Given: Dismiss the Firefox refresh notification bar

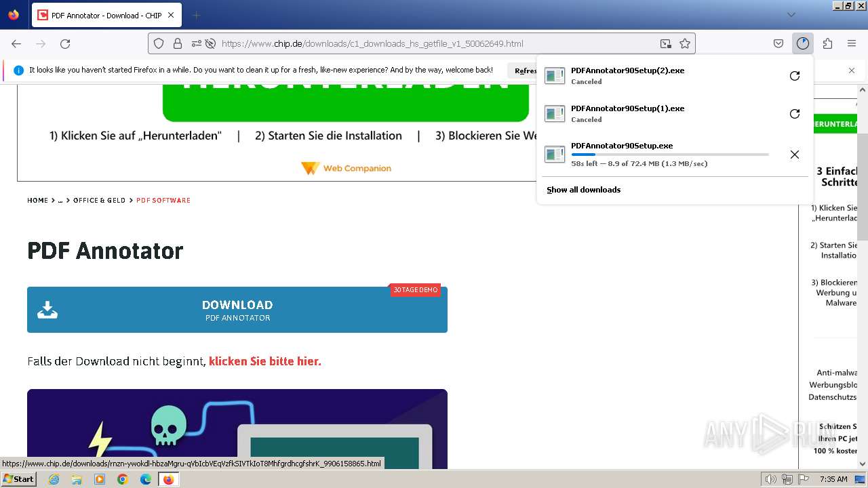Looking at the screenshot, I should point(852,70).
